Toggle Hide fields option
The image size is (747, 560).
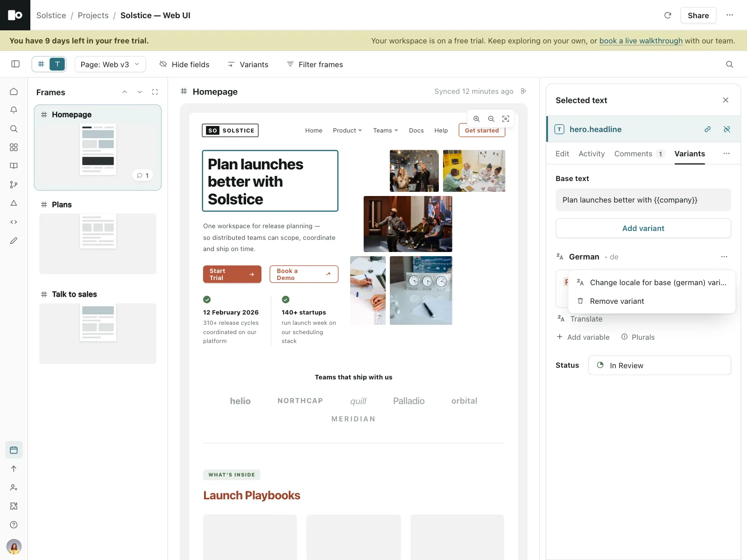click(x=184, y=64)
